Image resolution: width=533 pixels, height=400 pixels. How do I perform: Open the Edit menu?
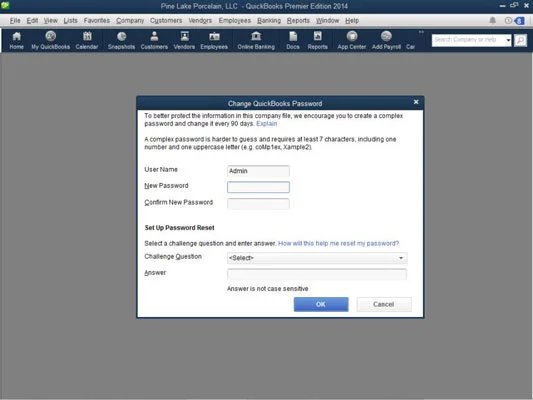[x=32, y=20]
